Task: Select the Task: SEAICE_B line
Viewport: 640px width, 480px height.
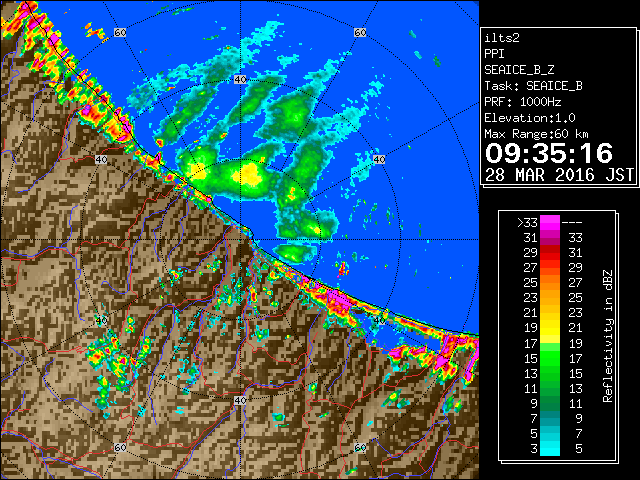Action: 533,86
